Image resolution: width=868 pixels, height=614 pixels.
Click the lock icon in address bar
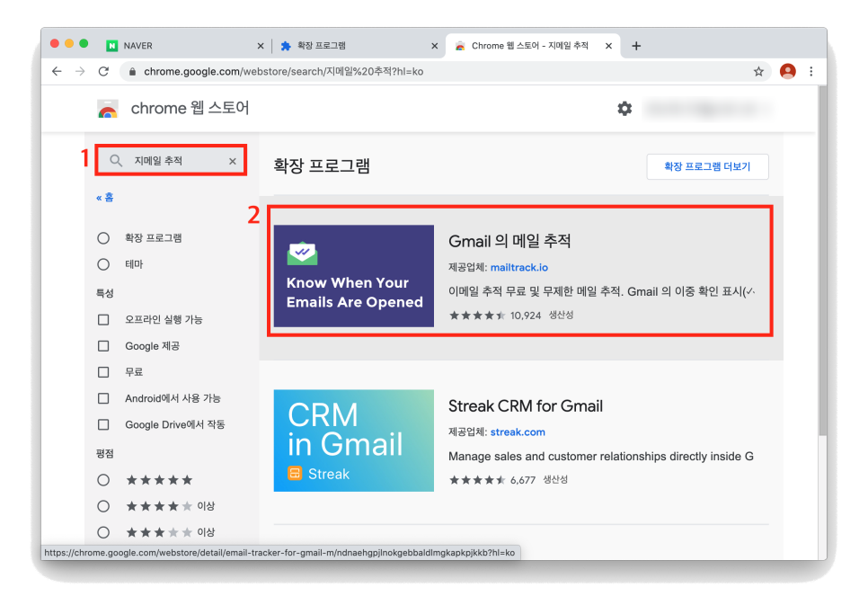(132, 71)
